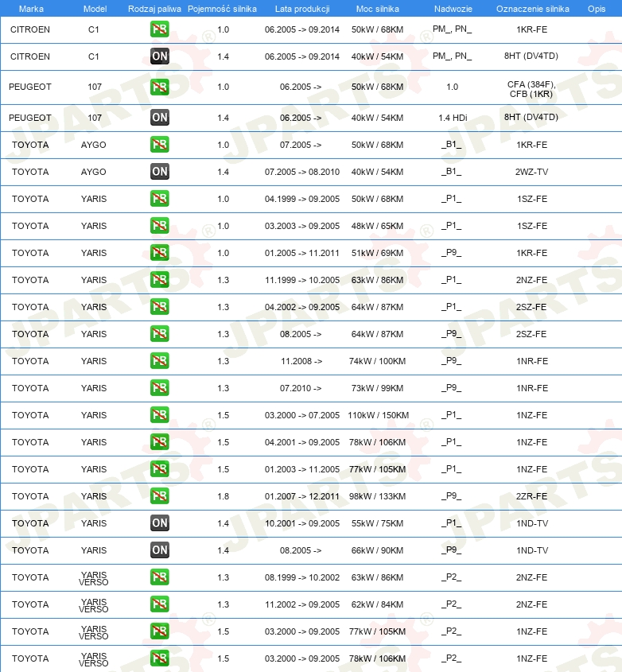Viewport: 622px width, 672px height.
Task: Select the 01.2005 -> 11.2011 production years cell
Action: coord(302,252)
